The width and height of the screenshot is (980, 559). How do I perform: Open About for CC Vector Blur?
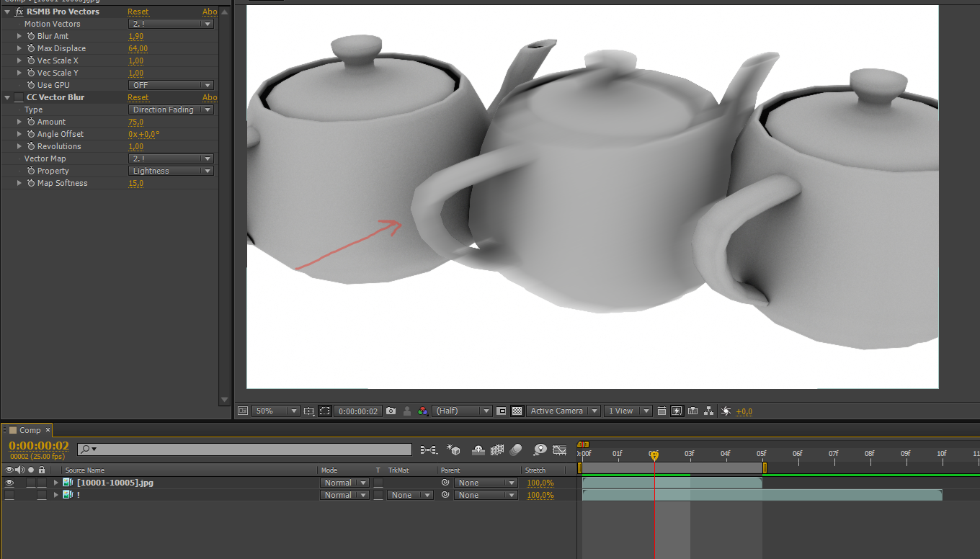click(210, 97)
